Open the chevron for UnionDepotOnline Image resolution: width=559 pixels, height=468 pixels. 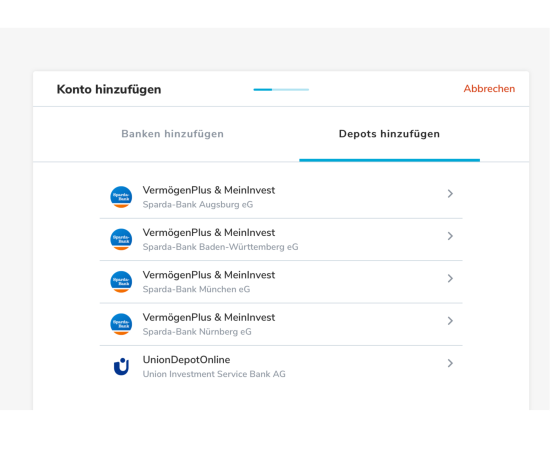(450, 363)
